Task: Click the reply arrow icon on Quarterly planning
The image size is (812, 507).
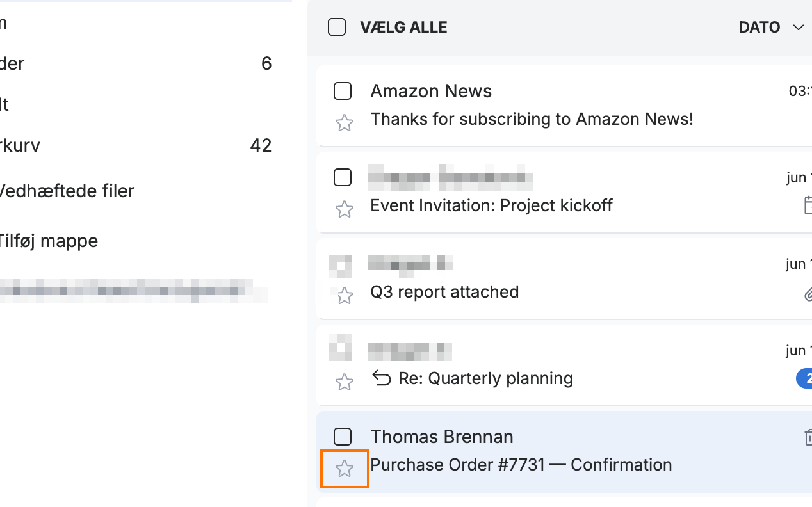Action: pos(382,379)
